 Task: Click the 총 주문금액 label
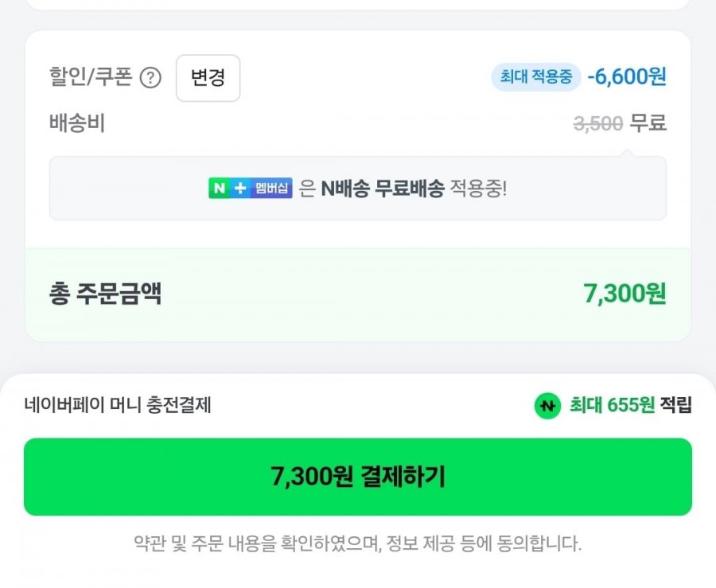pos(105,294)
